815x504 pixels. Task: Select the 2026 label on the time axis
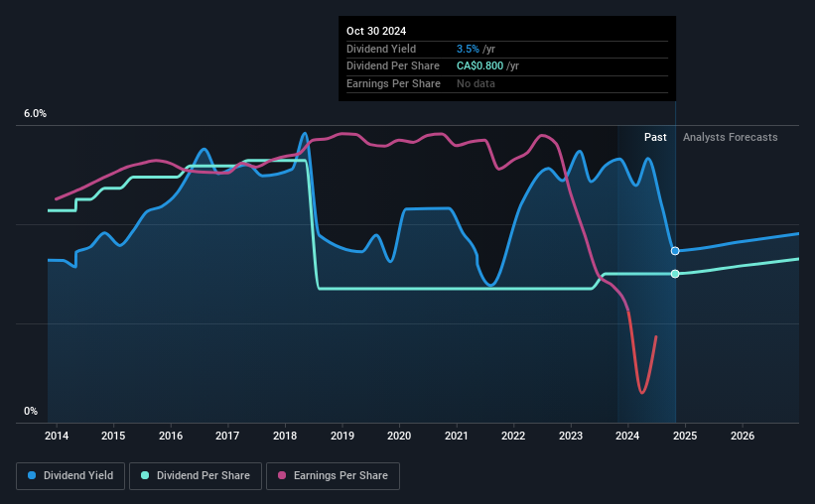tap(743, 436)
